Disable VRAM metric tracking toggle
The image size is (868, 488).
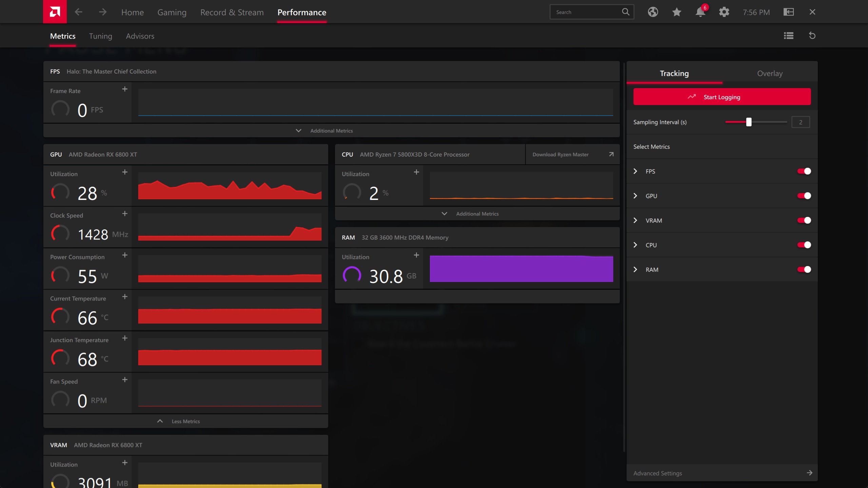click(x=804, y=220)
